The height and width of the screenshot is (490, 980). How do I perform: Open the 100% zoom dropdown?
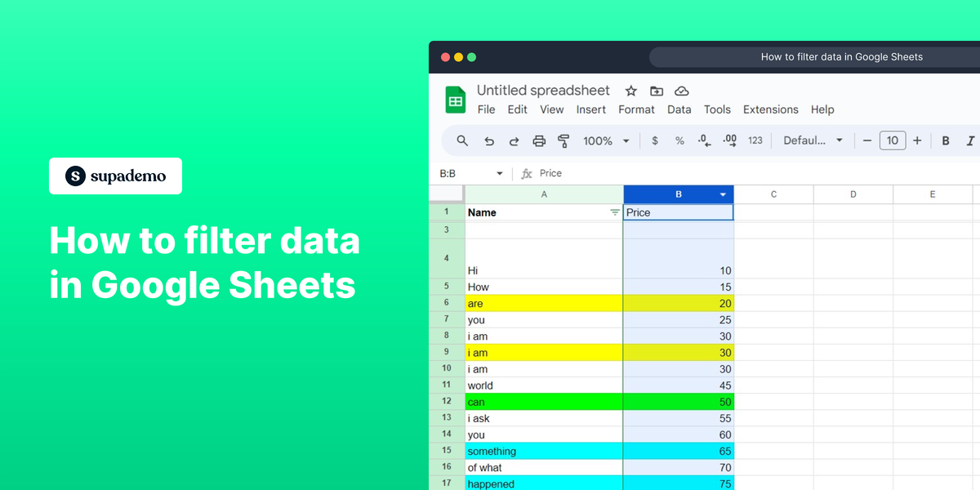click(604, 140)
